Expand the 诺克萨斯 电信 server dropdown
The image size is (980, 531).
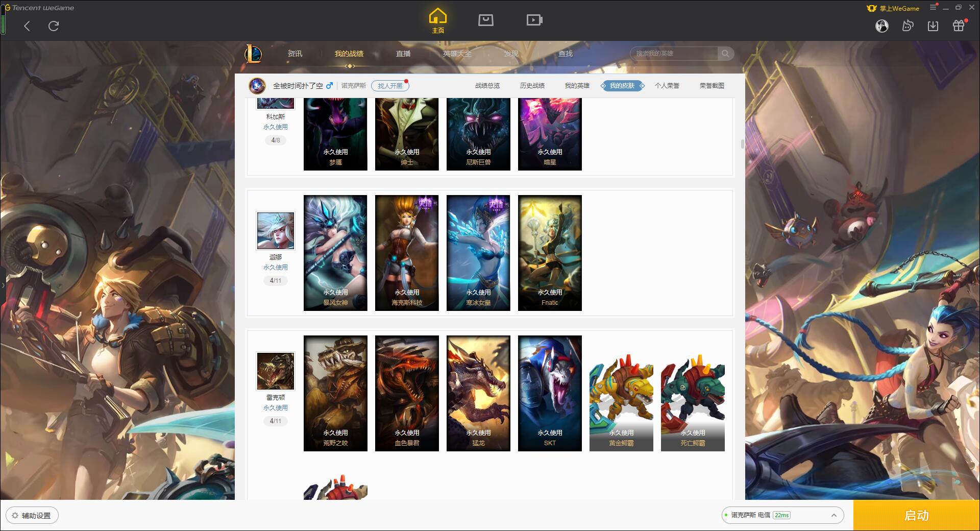pos(782,515)
